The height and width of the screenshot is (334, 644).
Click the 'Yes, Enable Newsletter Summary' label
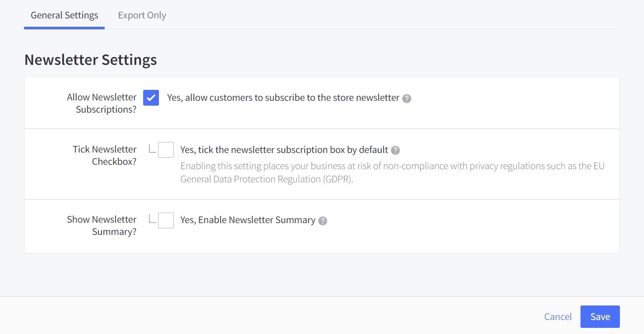(248, 220)
